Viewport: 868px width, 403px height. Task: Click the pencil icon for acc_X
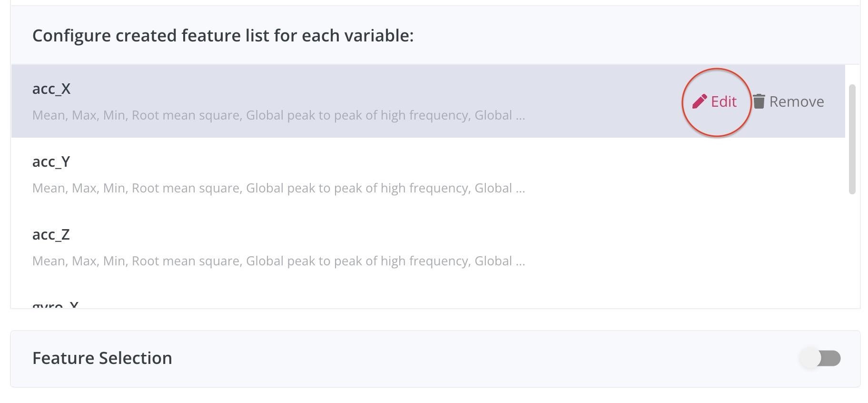(x=699, y=101)
